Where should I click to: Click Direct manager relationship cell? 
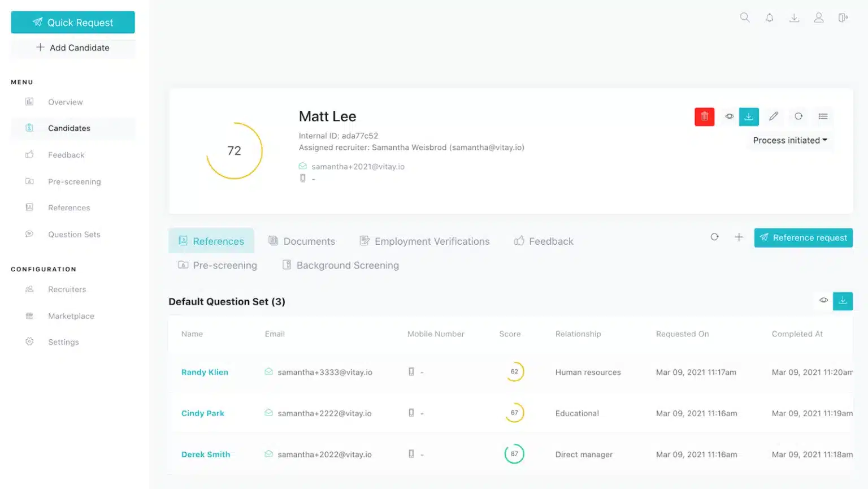click(584, 455)
